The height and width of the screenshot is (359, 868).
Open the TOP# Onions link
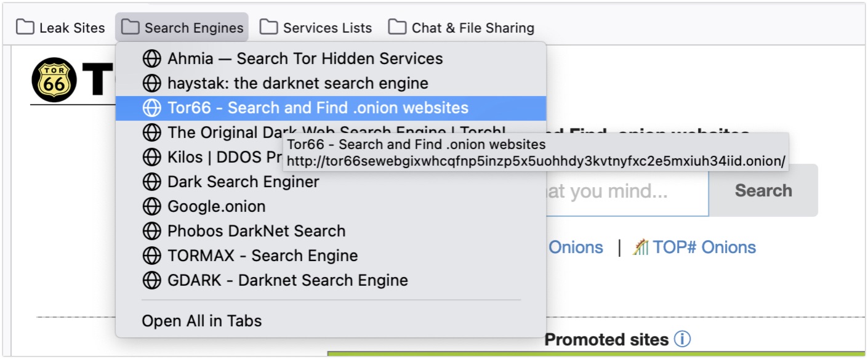[x=694, y=248]
